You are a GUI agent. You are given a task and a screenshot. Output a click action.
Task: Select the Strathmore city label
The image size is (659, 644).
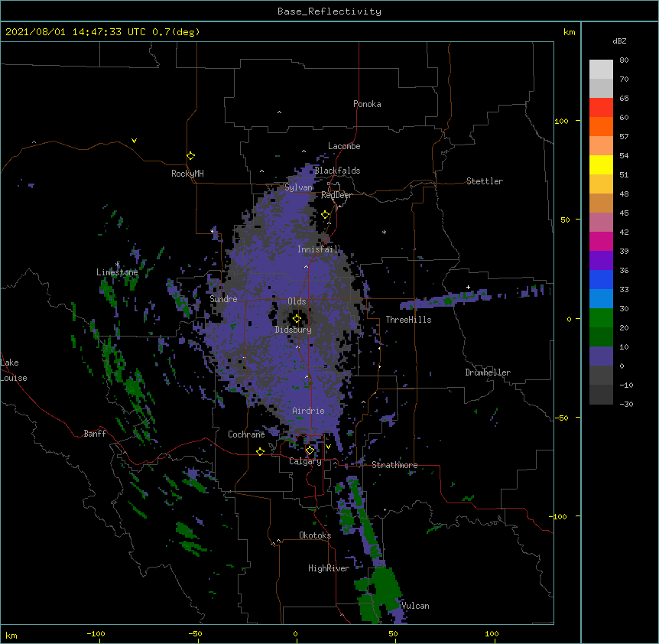(394, 465)
